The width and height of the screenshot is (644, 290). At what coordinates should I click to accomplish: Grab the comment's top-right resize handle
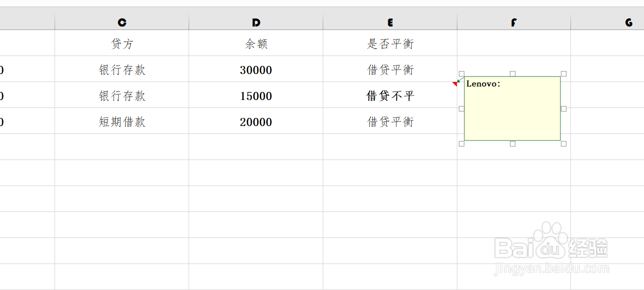click(x=563, y=73)
